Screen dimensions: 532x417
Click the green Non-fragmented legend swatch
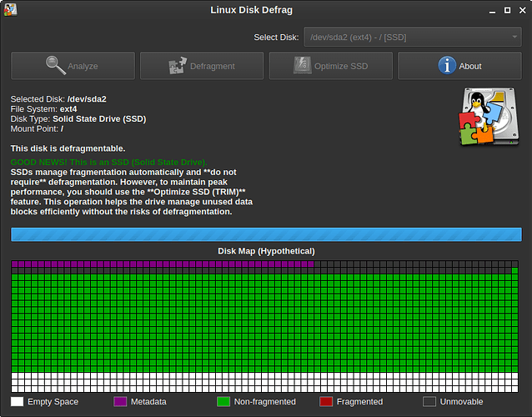click(223, 402)
